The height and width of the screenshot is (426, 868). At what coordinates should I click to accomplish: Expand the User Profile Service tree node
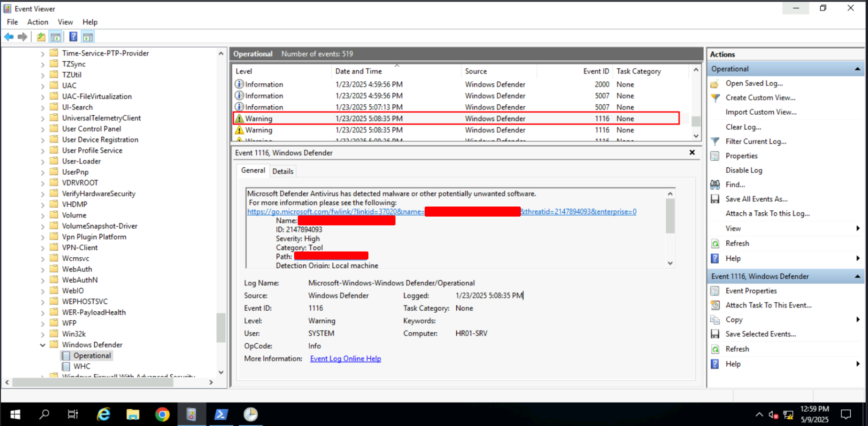43,151
